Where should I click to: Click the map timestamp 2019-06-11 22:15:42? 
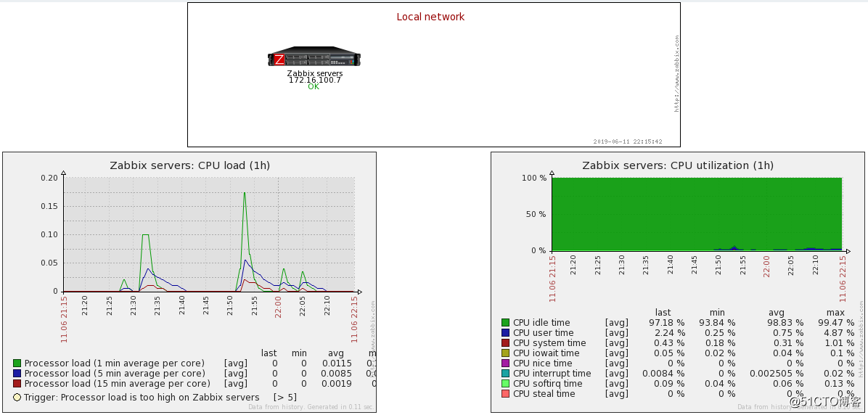coord(628,141)
